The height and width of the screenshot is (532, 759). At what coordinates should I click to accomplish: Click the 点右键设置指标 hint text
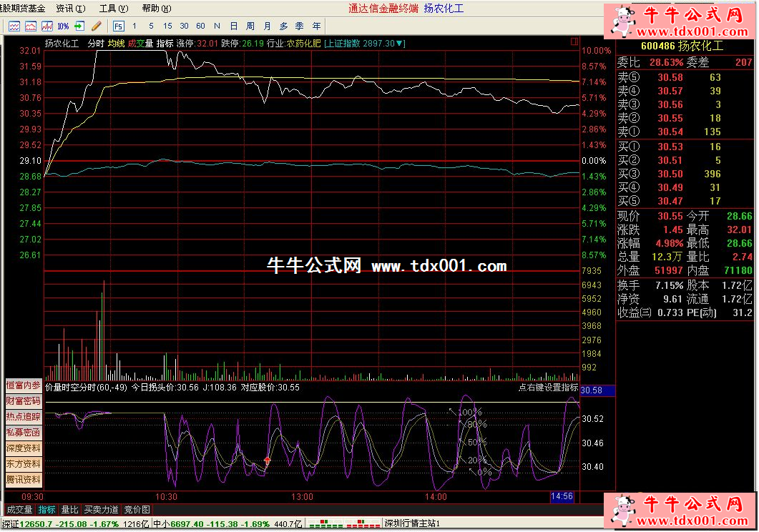pyautogui.click(x=548, y=388)
